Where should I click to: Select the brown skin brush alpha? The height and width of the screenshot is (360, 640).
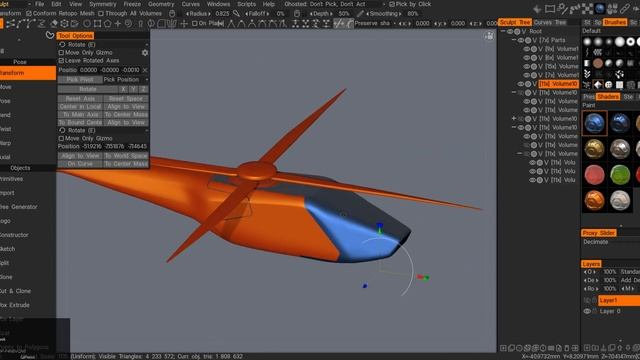[x=598, y=63]
